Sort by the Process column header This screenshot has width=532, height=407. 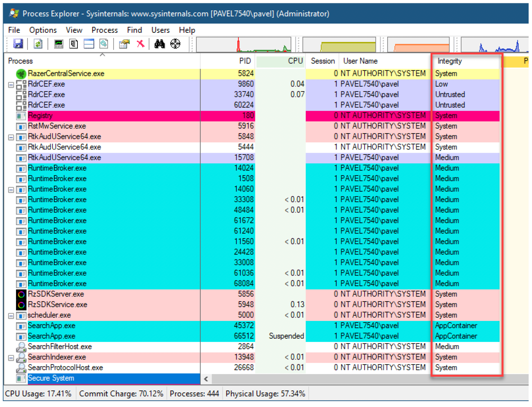[102, 61]
